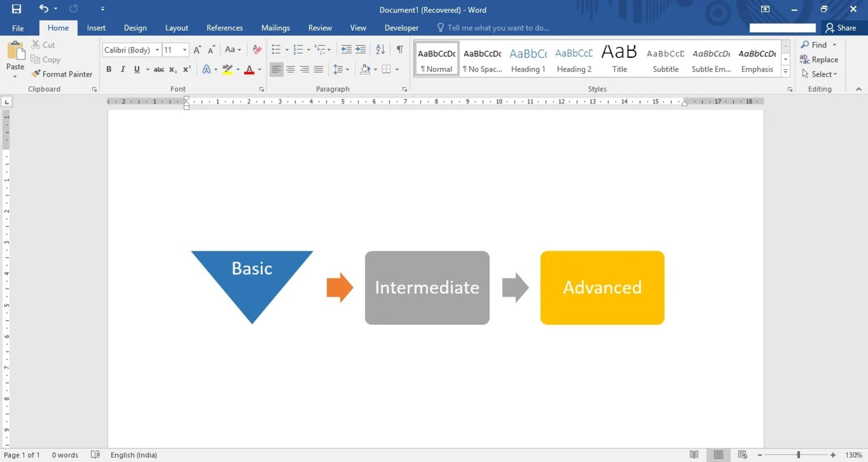Apply the red font color
This screenshot has width=868, height=462.
click(249, 70)
